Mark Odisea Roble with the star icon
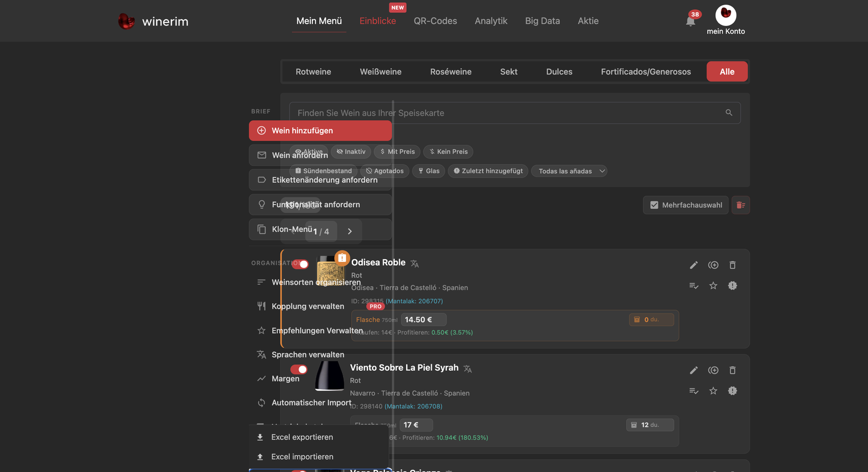 click(713, 286)
